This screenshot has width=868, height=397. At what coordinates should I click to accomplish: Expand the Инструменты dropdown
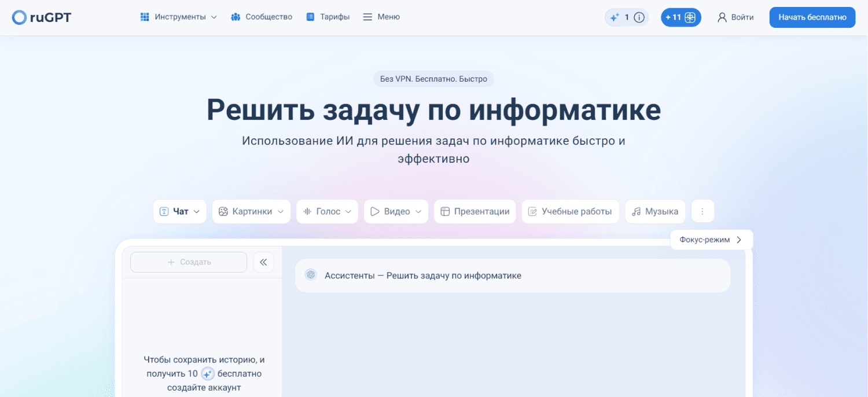(179, 17)
